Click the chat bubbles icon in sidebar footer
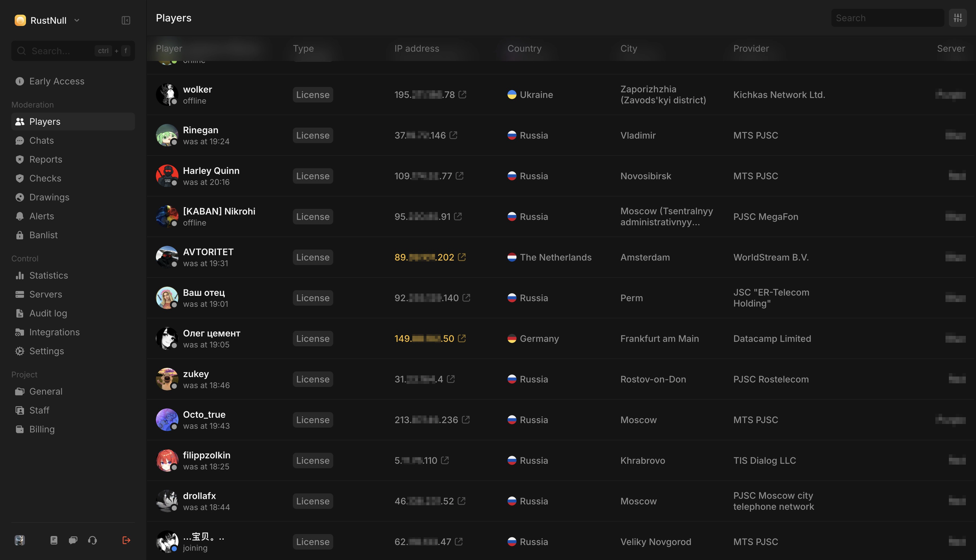Screen dimensions: 976x560 73,541
